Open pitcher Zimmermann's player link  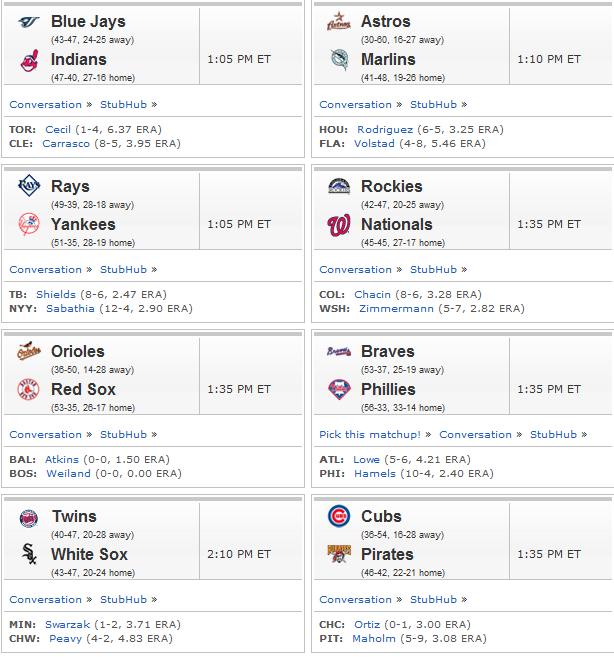pyautogui.click(x=396, y=309)
